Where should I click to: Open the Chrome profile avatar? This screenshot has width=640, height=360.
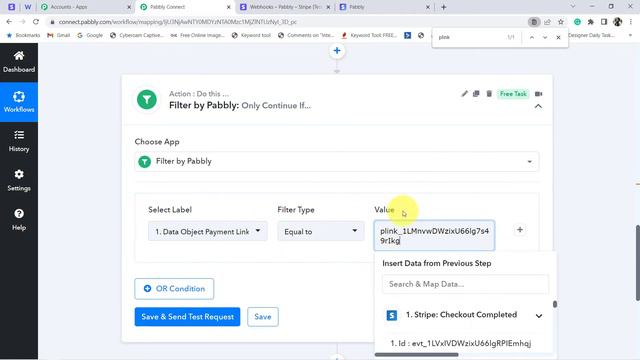pos(617,22)
